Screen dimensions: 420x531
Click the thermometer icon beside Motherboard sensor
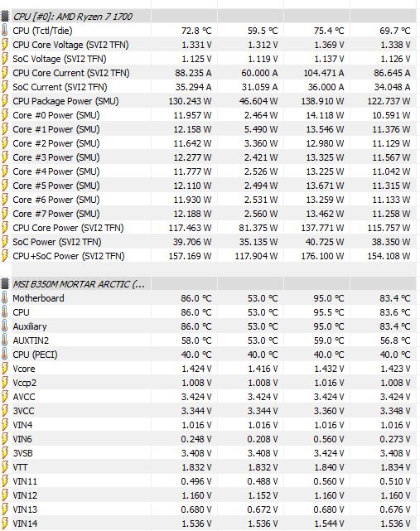[x=5, y=298]
